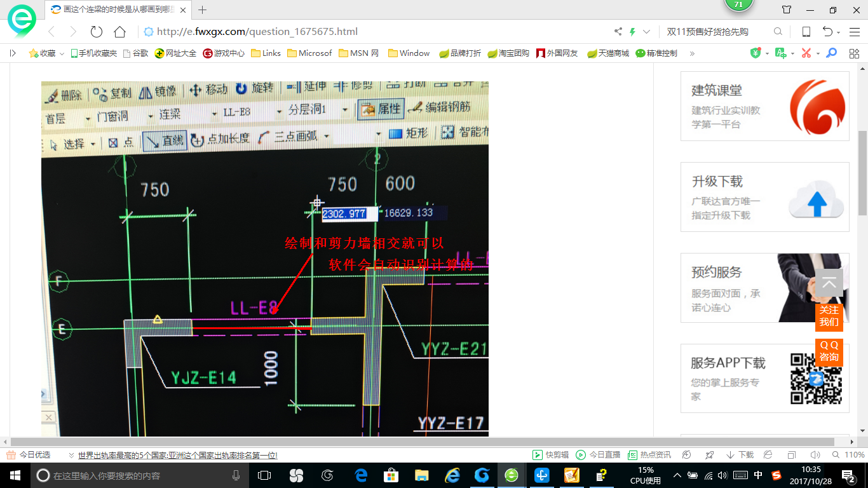This screenshot has width=868, height=488.
Task: Click the orange 关注我们 button
Action: pyautogui.click(x=829, y=316)
